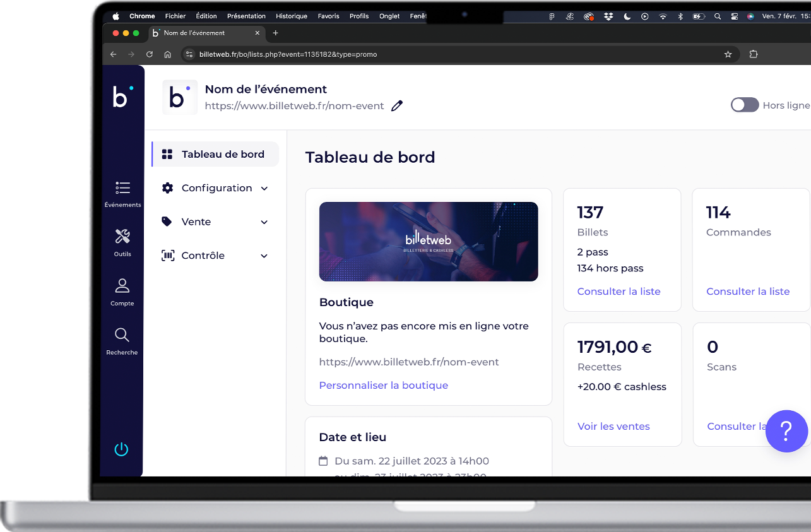Click the browser address bar

coord(442,54)
